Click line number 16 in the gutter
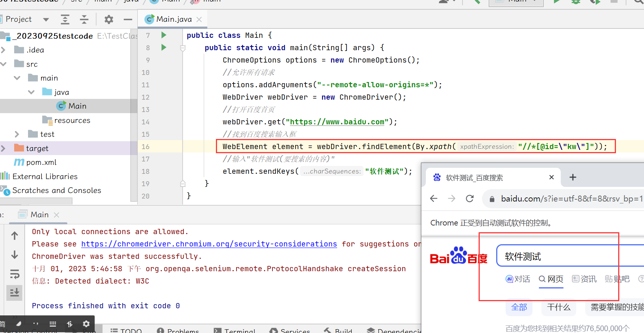This screenshot has width=644, height=333. click(146, 147)
